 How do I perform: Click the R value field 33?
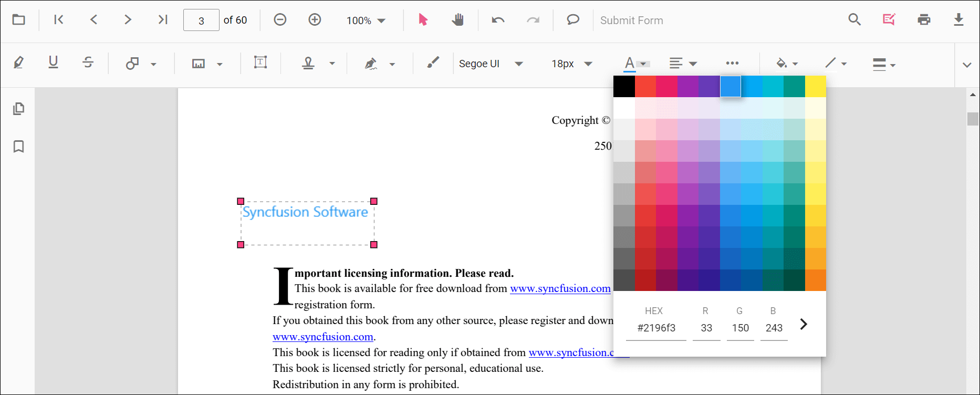pos(706,328)
